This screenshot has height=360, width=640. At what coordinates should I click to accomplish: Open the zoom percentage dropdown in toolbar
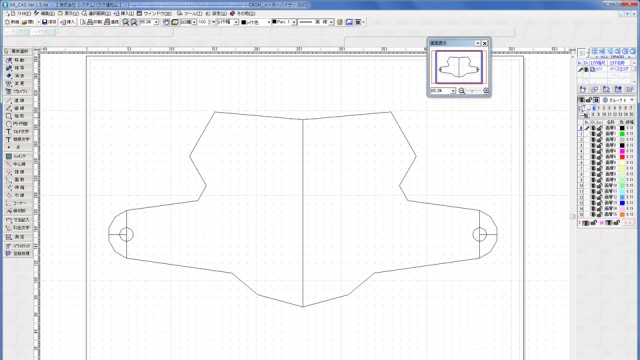[156, 22]
